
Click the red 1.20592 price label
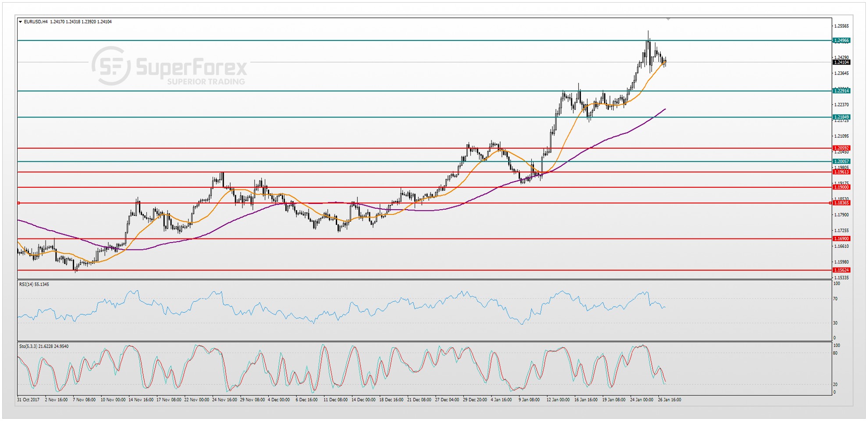[841, 148]
